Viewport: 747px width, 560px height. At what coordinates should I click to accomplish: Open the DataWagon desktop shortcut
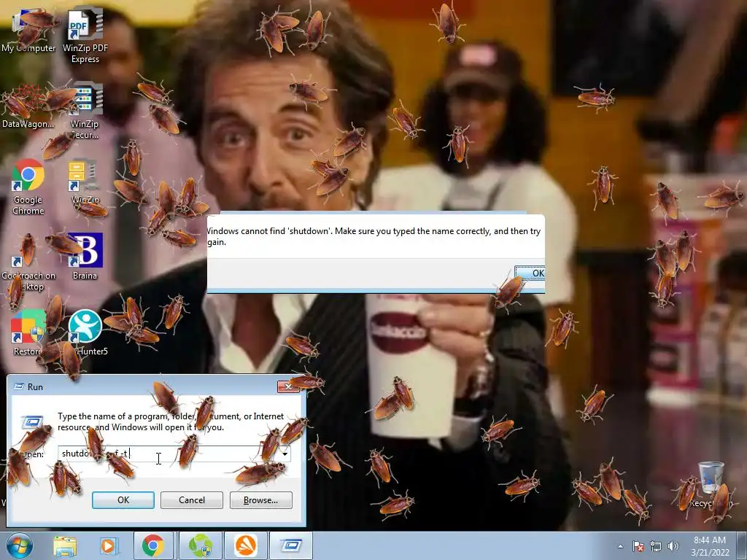pos(28,106)
